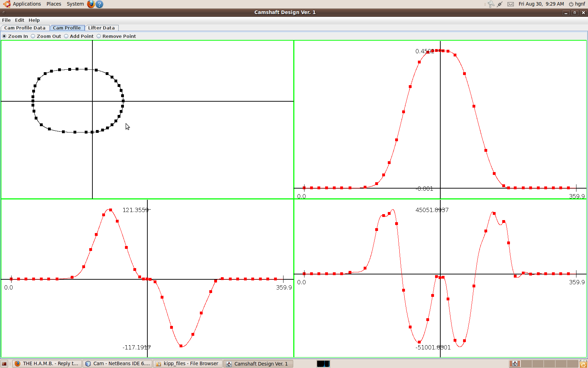This screenshot has height=368, width=588.
Task: Open the Trash icon in the bottom panel
Action: (583, 364)
